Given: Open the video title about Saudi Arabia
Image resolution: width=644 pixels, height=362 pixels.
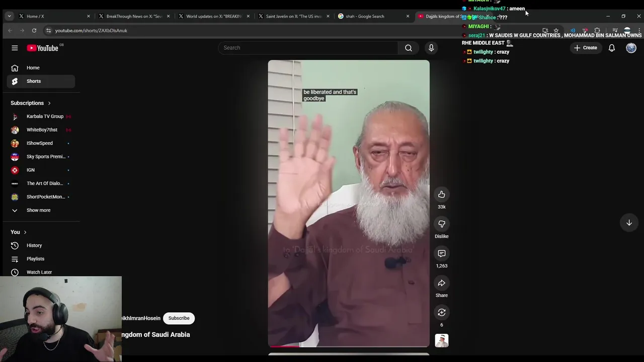Looking at the screenshot, I should 156,335.
